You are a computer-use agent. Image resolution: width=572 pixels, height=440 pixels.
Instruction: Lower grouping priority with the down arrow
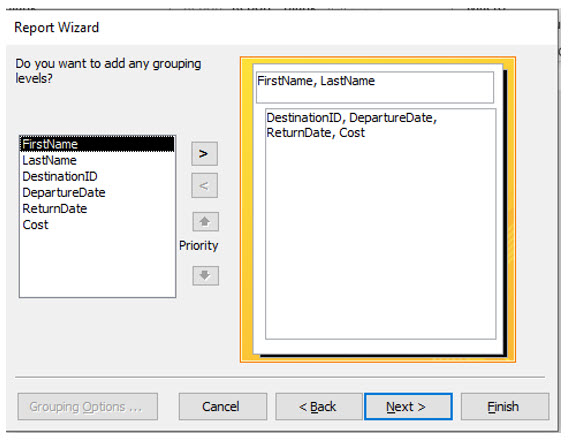click(x=205, y=275)
